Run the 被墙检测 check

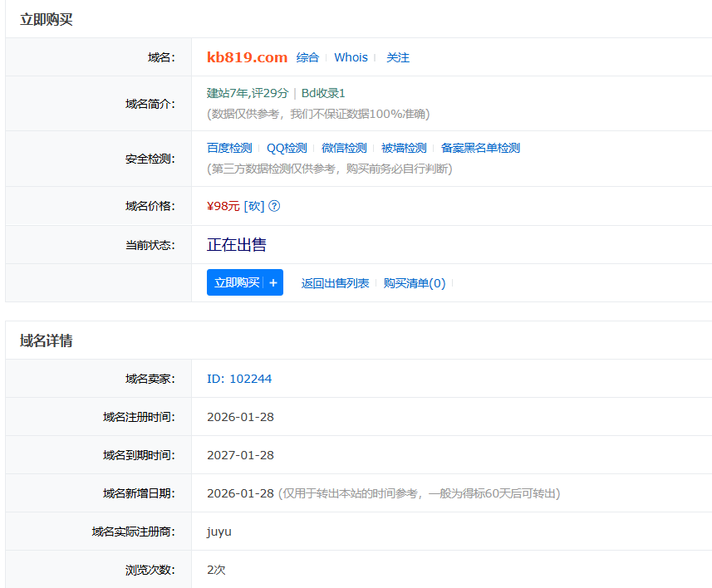(404, 148)
